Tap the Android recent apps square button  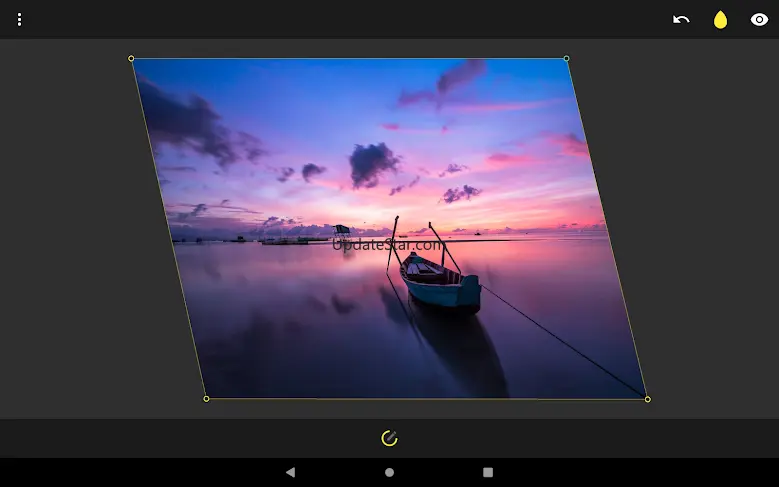click(488, 472)
